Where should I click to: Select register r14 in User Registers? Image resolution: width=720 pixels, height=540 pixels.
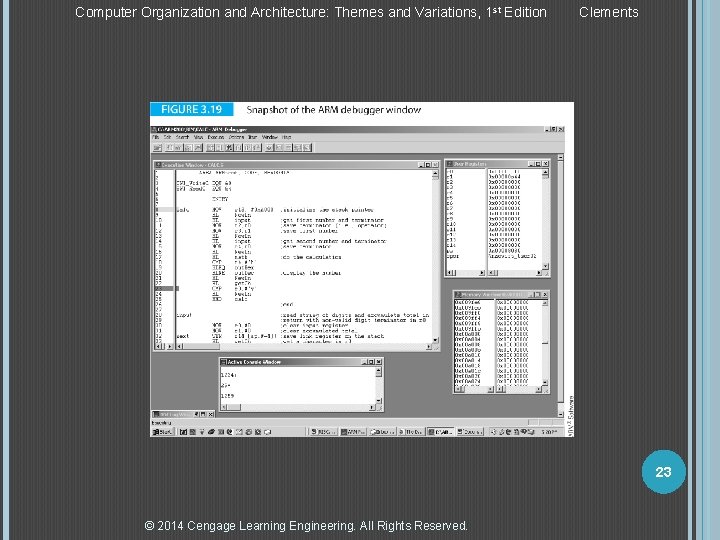452,245
